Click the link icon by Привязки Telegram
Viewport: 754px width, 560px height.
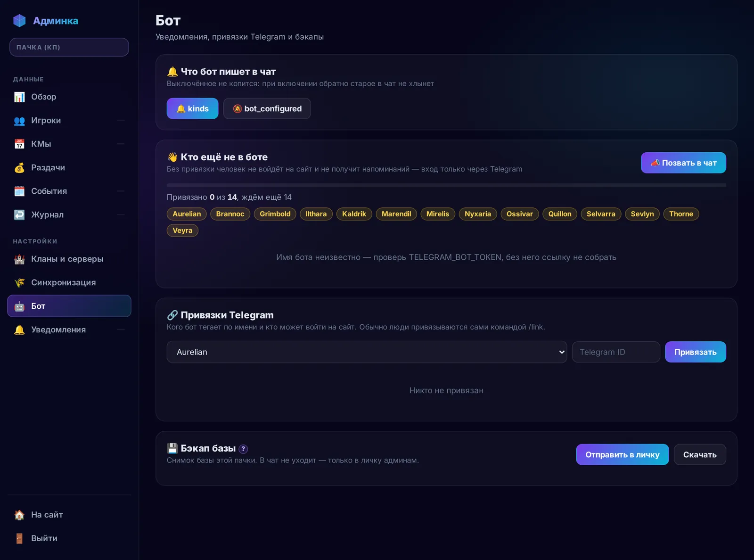[172, 315]
